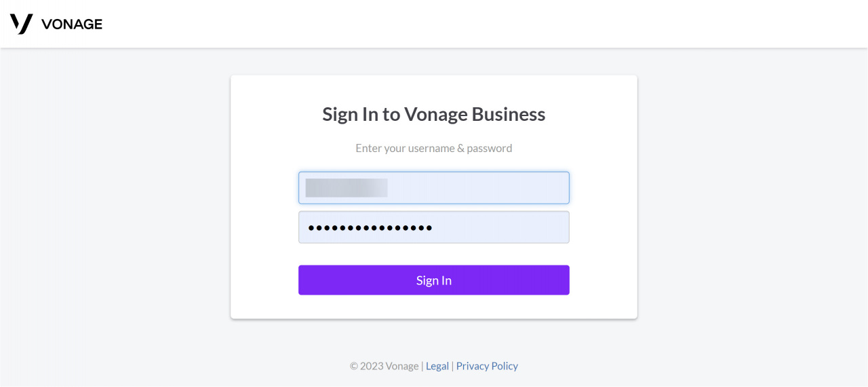Click the "Sign In to Vonage Business" heading
Image resolution: width=868 pixels, height=387 pixels.
434,114
